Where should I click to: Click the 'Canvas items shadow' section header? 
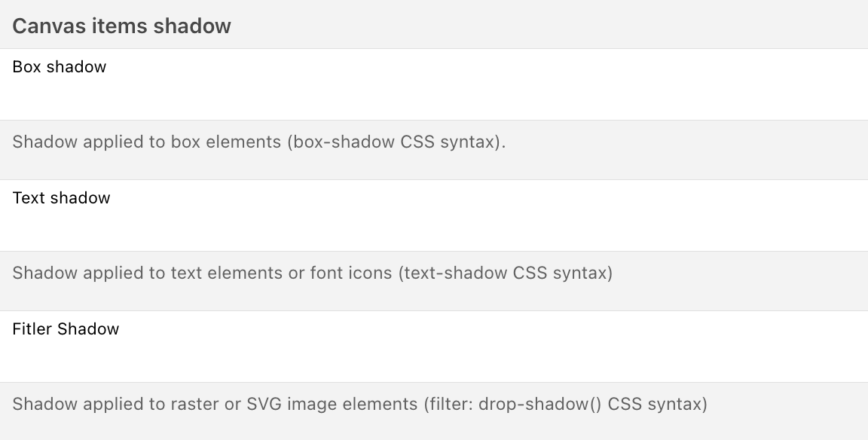(x=121, y=26)
